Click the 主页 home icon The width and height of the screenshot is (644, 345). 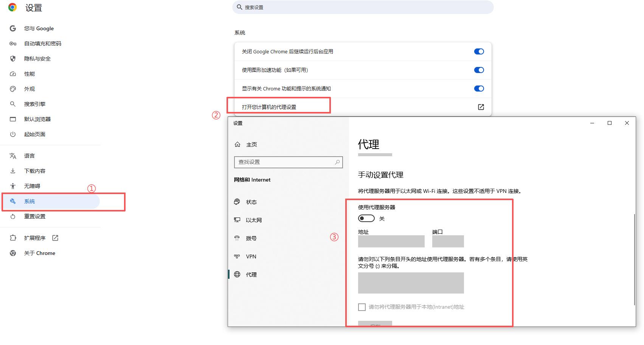(238, 144)
